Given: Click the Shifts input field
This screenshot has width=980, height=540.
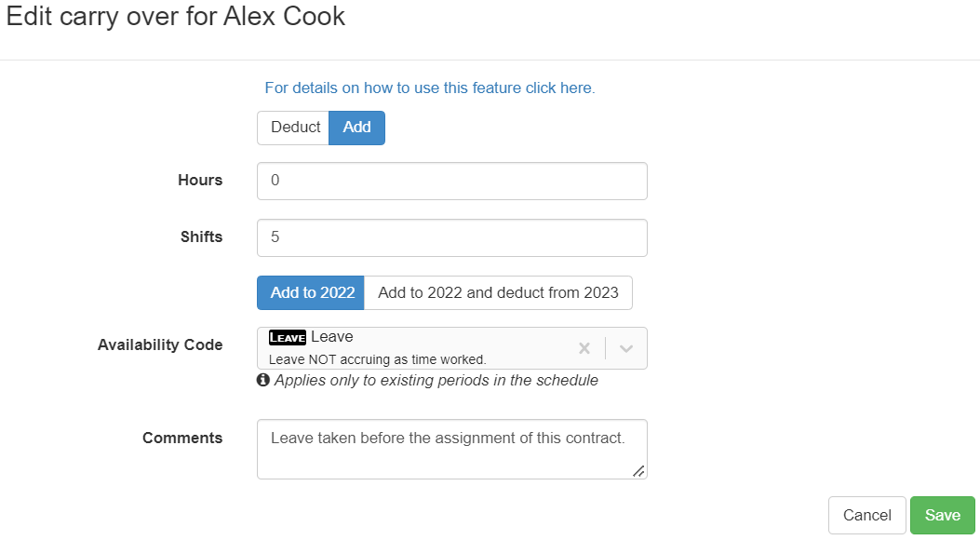Looking at the screenshot, I should tap(451, 237).
